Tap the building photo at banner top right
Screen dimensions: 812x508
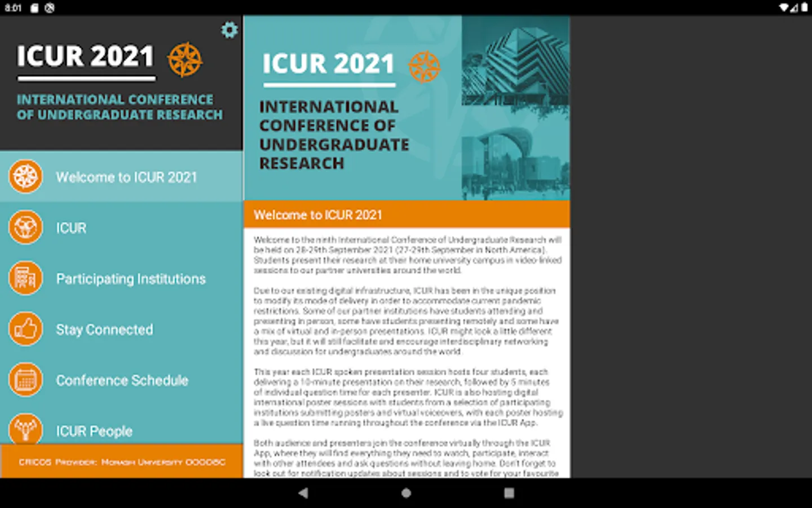tap(515, 60)
